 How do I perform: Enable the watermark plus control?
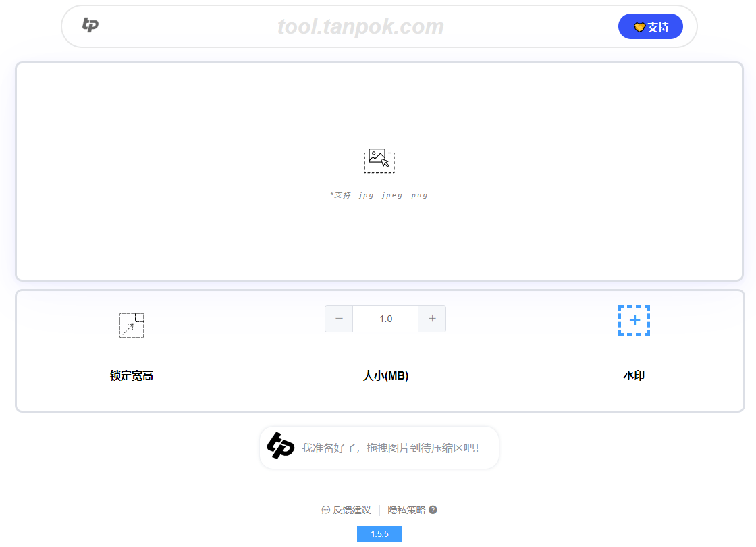633,321
